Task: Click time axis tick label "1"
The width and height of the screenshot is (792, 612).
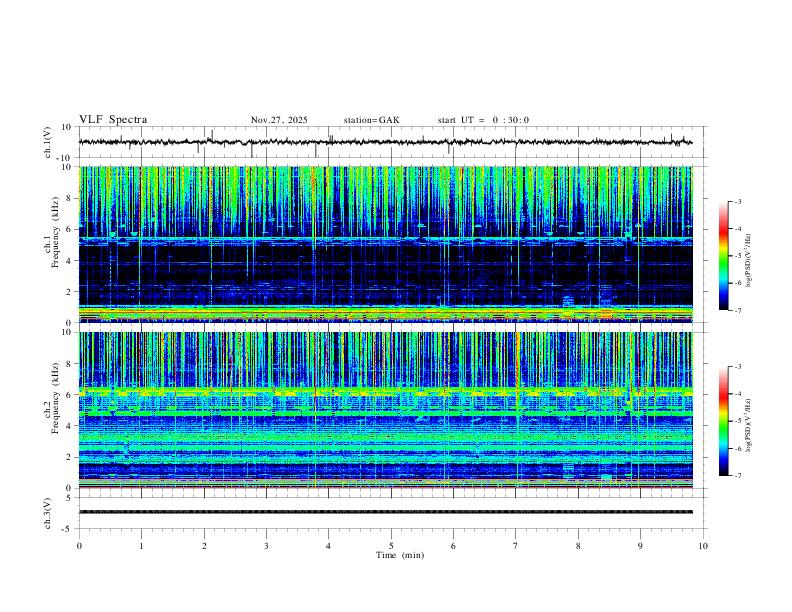Action: (141, 546)
